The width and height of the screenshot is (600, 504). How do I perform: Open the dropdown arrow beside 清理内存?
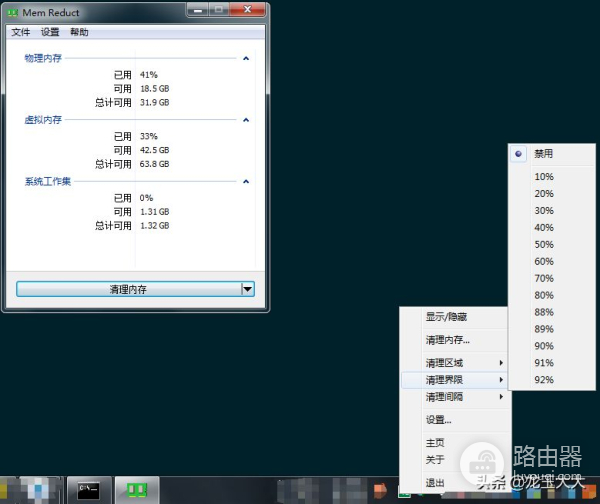247,289
